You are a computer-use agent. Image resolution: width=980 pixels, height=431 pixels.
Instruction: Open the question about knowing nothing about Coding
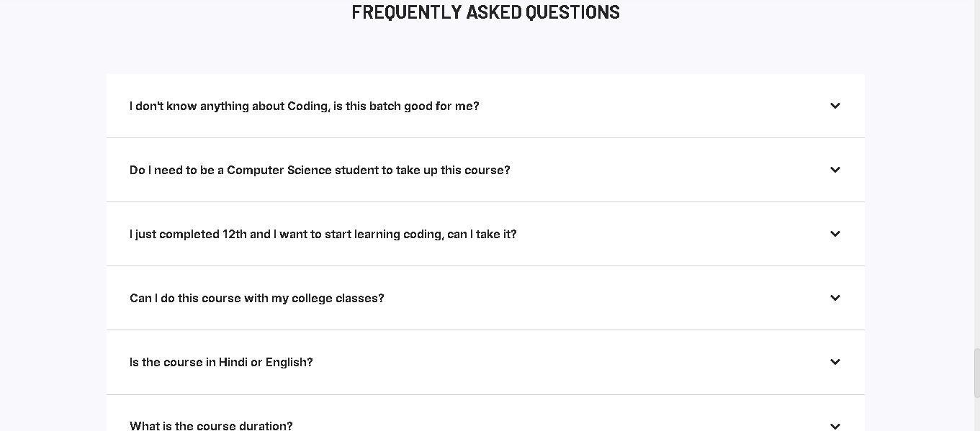point(304,106)
